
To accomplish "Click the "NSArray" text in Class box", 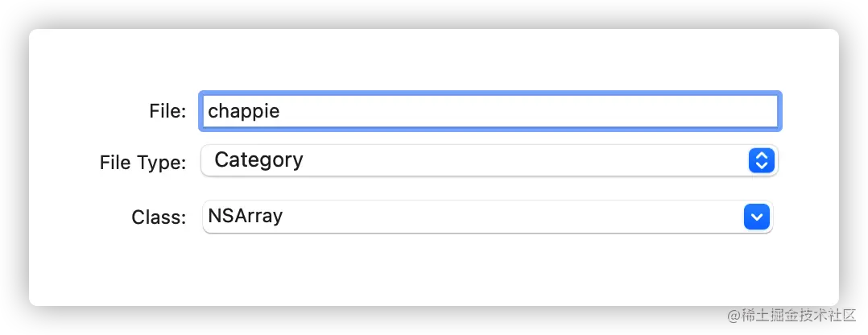I will click(x=245, y=217).
